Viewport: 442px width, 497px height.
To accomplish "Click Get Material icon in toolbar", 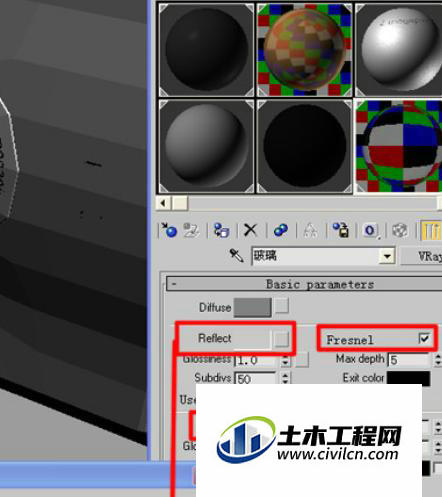I will point(169,230).
